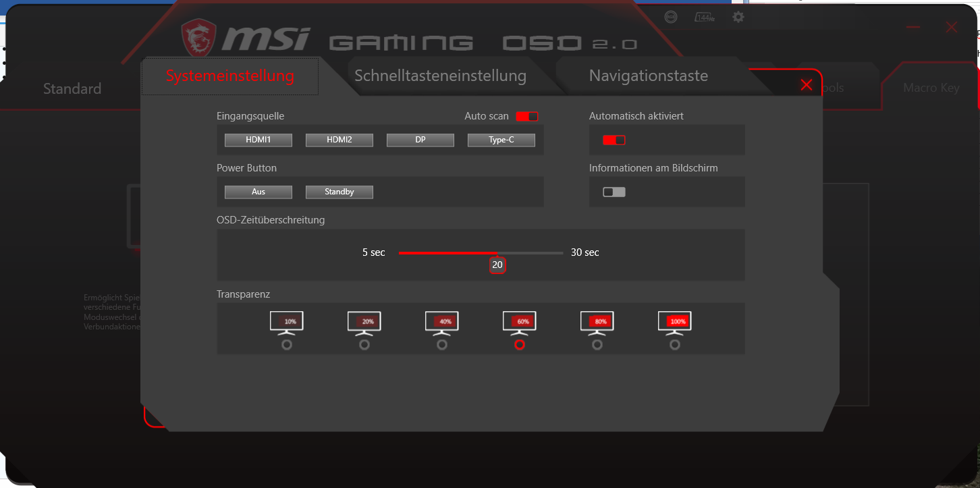Click the Transparenz label
980x488 pixels.
coord(244,294)
